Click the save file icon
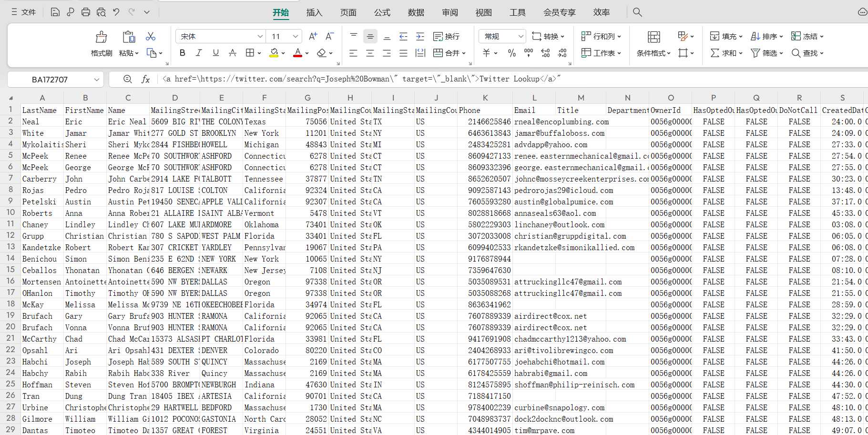The width and height of the screenshot is (868, 435). pyautogui.click(x=55, y=12)
